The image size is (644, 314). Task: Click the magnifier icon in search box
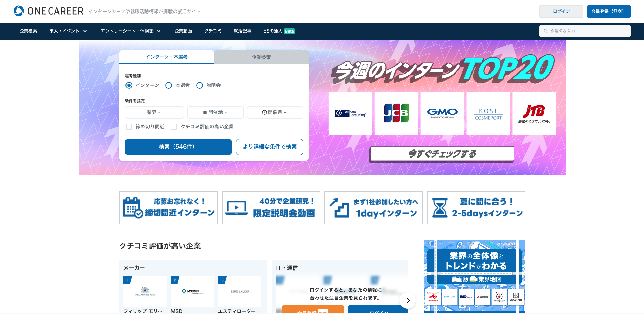pos(545,31)
